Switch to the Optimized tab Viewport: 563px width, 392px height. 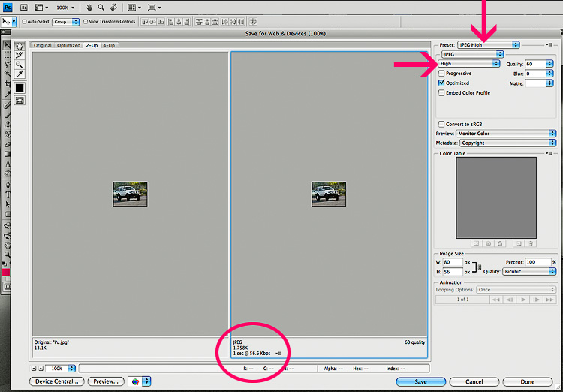(68, 45)
